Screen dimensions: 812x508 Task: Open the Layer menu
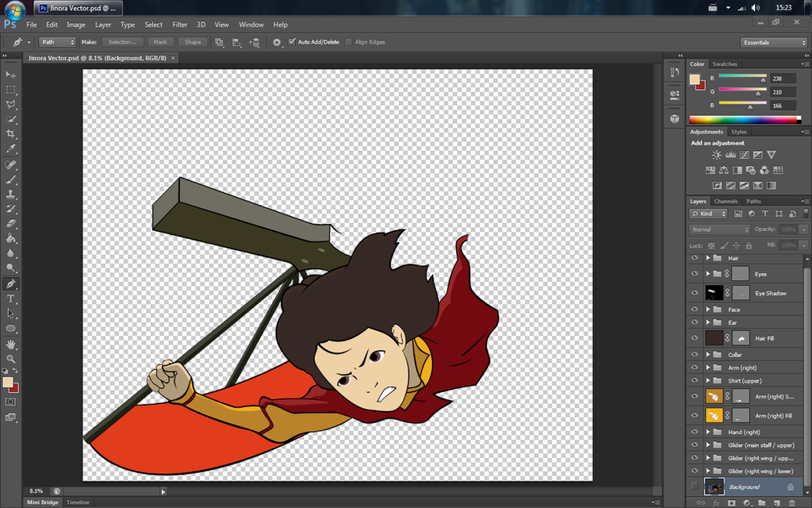[103, 25]
